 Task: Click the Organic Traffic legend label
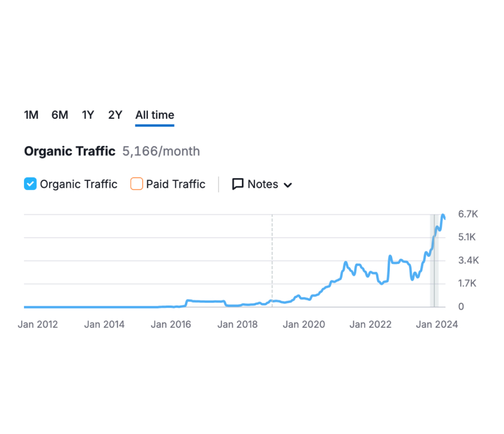tap(78, 184)
